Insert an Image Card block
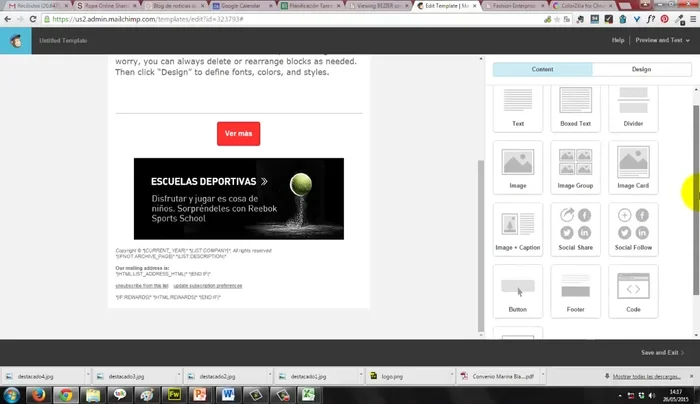The image size is (700, 404). pos(633,167)
